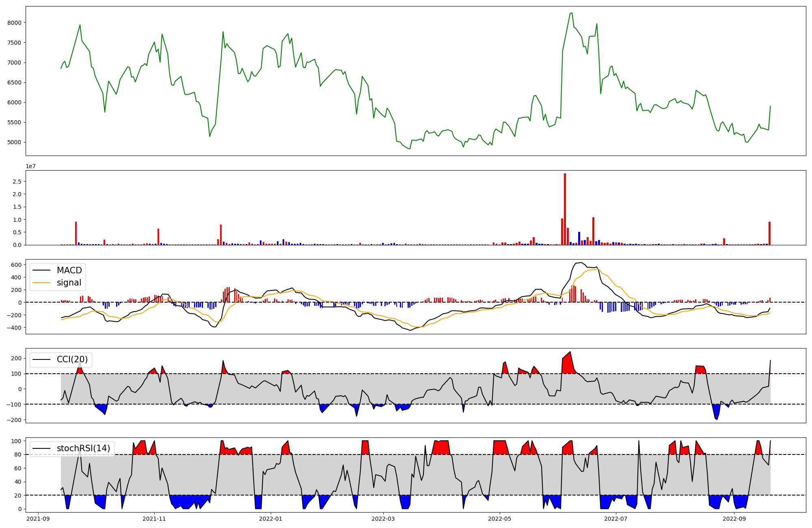
Task: Click the 2022-05 x-axis date label
Action: [499, 519]
